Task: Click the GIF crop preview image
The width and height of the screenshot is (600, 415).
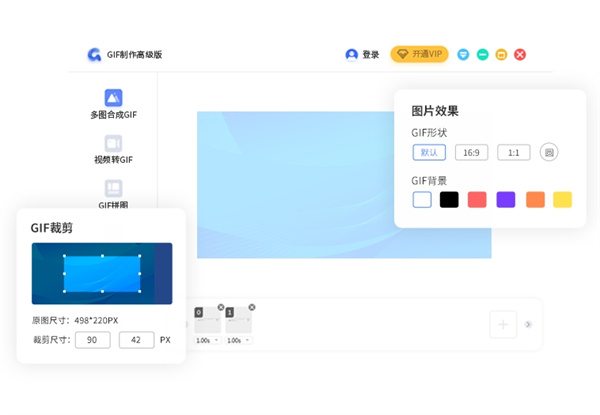Action: (102, 273)
